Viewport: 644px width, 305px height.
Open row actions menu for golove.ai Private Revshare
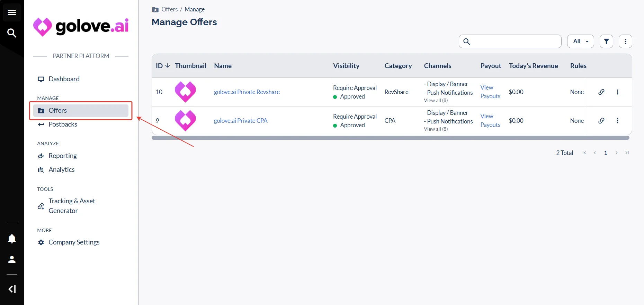pyautogui.click(x=617, y=92)
